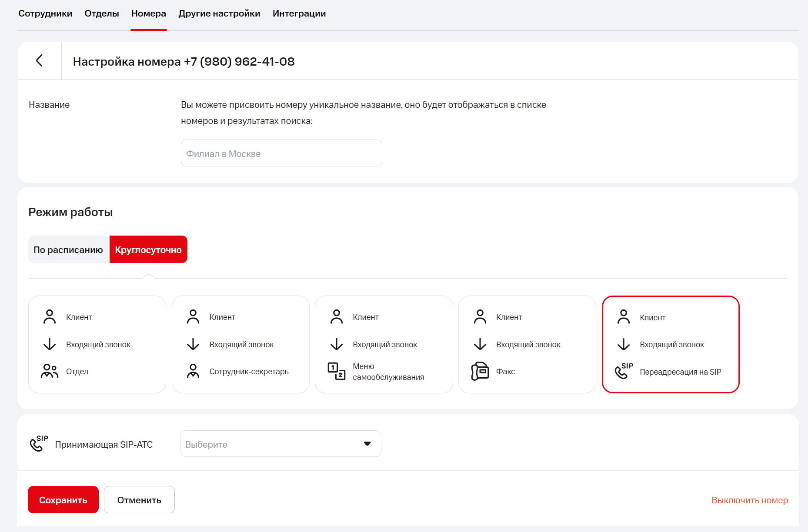The width and height of the screenshot is (808, 532).
Task: Choose the Переадресация на SIP card
Action: [x=670, y=344]
